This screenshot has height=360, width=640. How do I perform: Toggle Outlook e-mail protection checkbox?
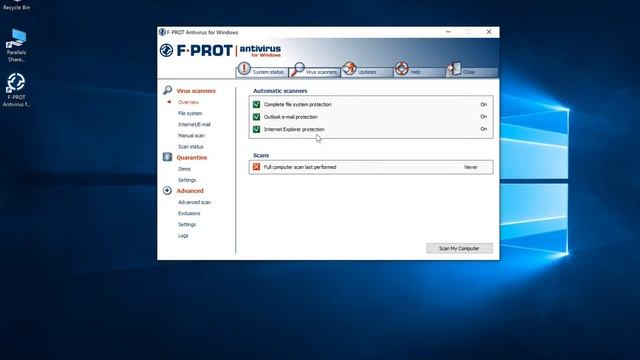256,117
